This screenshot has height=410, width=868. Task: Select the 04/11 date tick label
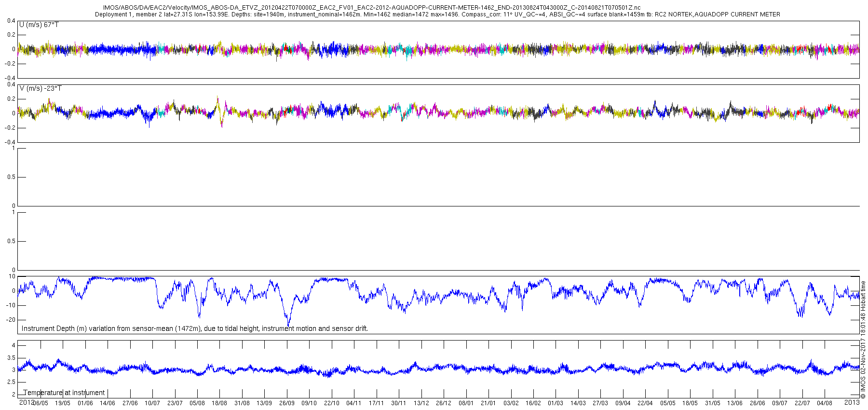tap(354, 403)
